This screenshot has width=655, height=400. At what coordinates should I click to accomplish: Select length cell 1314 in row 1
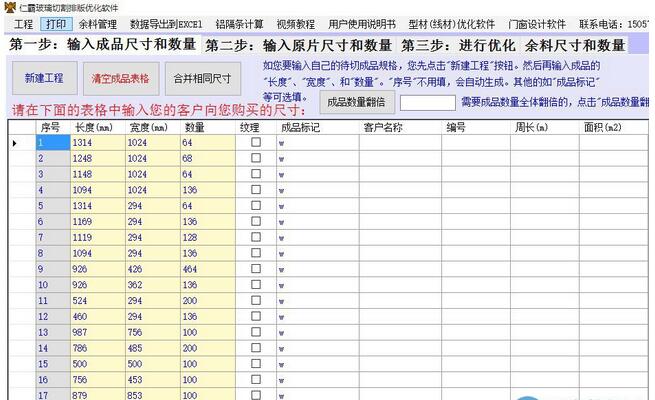tap(98, 143)
